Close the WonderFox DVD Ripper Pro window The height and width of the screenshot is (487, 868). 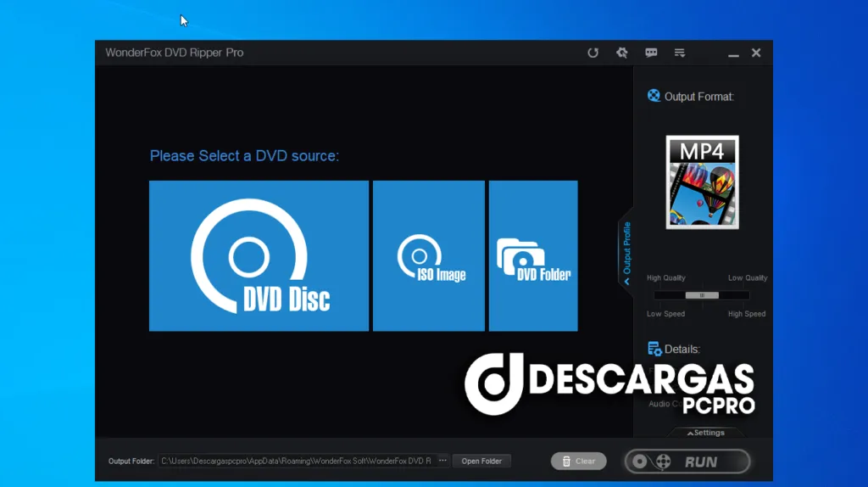(x=756, y=53)
